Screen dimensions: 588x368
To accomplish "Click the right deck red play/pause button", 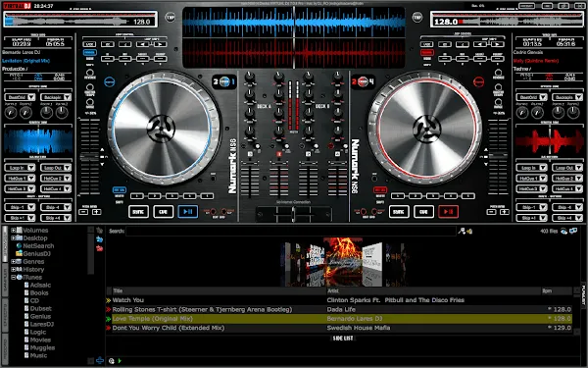I will [x=448, y=211].
